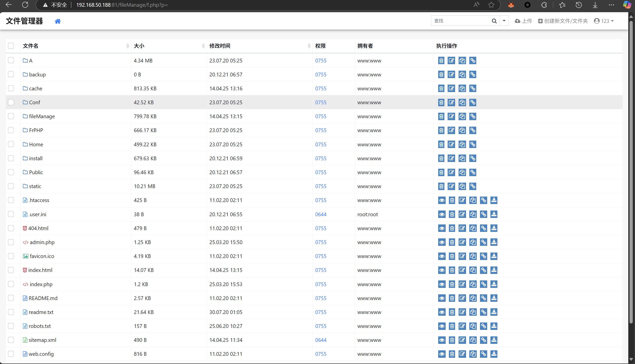Delete the fileManage folder via trash icon
The width and height of the screenshot is (635, 364).
[441, 116]
